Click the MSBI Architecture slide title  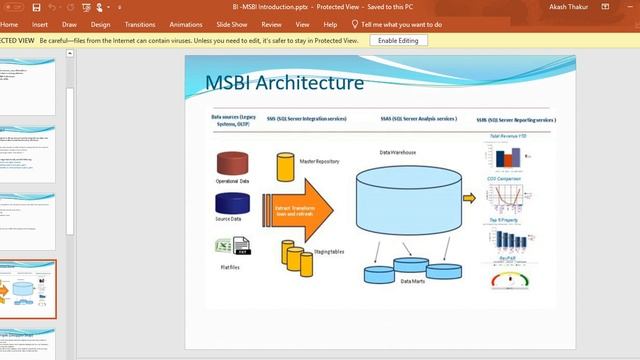click(284, 83)
